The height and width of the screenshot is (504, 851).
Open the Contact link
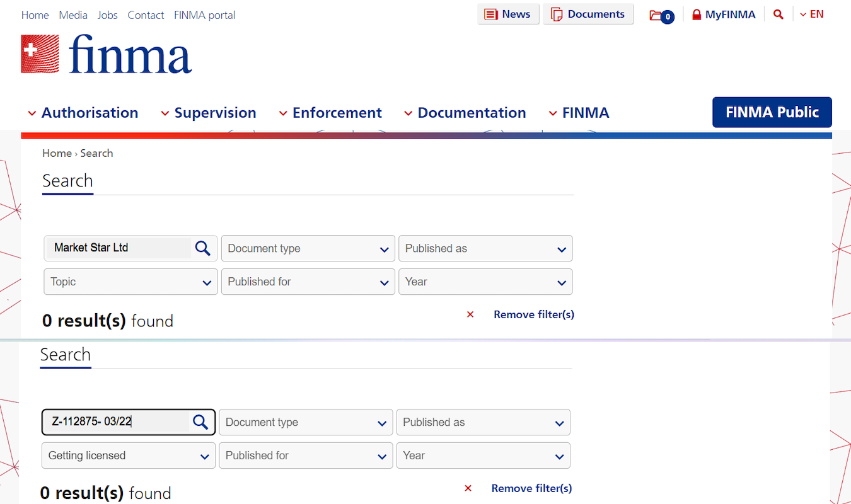(x=146, y=15)
